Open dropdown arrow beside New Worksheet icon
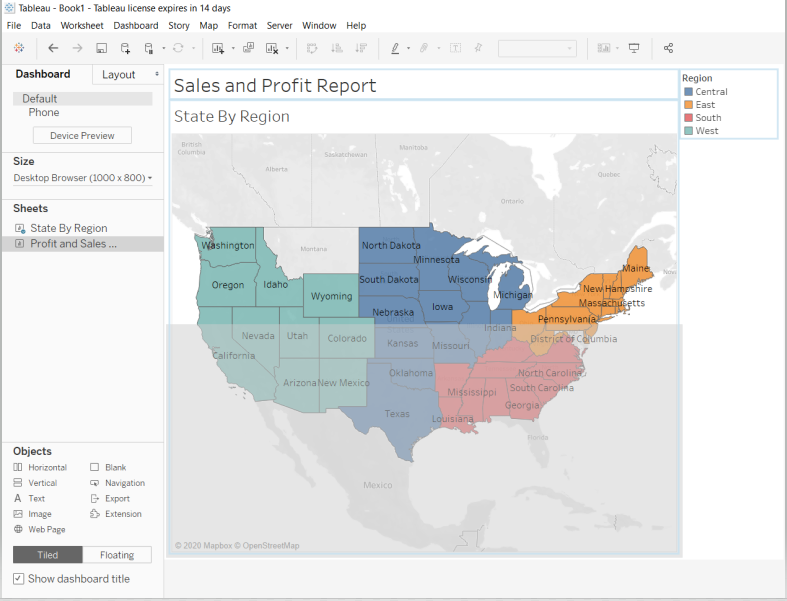This screenshot has height=601, width=787. [x=233, y=48]
